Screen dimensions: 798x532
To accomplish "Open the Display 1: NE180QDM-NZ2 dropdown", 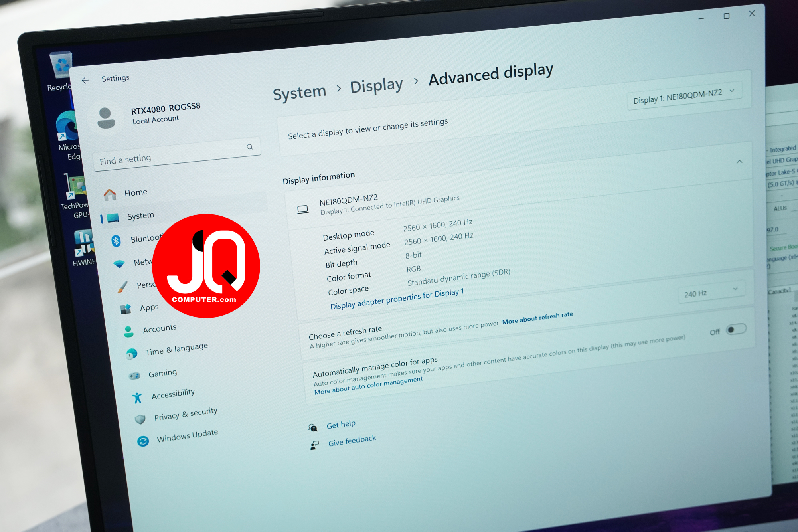I will pos(684,96).
